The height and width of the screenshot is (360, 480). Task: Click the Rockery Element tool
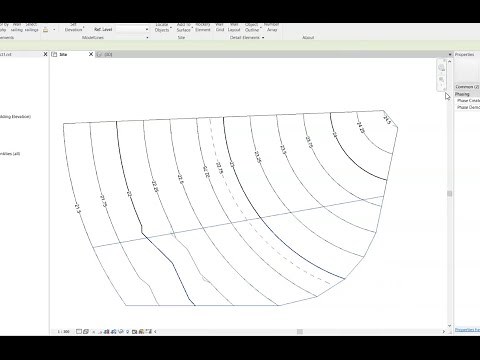[x=203, y=27]
